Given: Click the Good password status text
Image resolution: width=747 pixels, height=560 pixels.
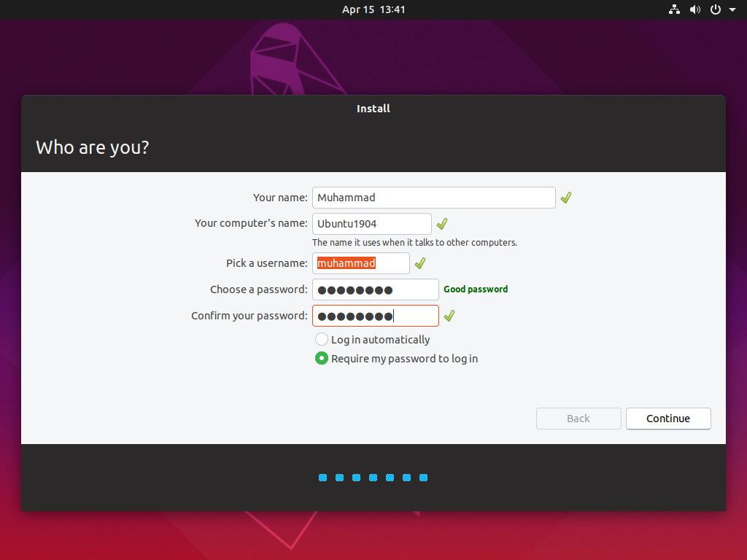Looking at the screenshot, I should click(x=476, y=289).
